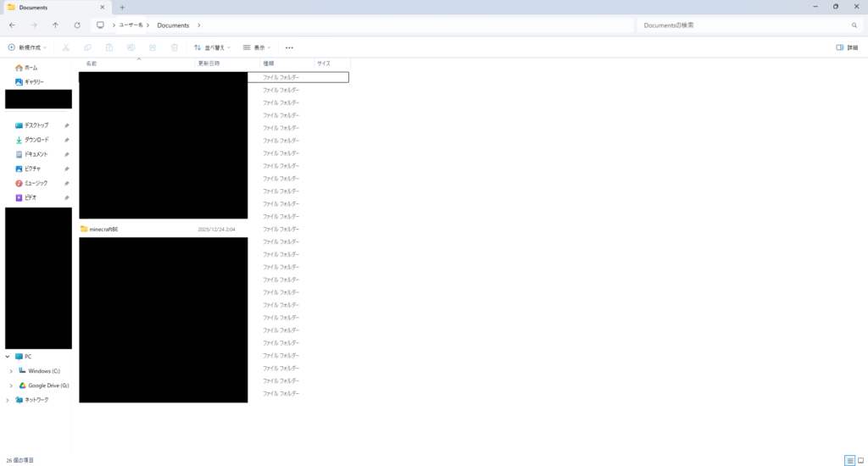Switch to details list view in status bar
The width and height of the screenshot is (868, 466).
pos(849,460)
